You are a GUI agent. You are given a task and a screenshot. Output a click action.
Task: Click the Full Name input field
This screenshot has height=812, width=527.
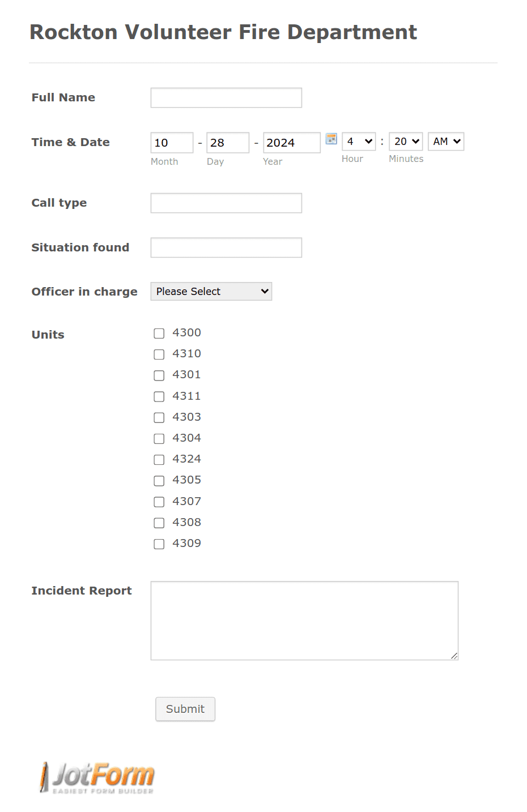point(226,97)
